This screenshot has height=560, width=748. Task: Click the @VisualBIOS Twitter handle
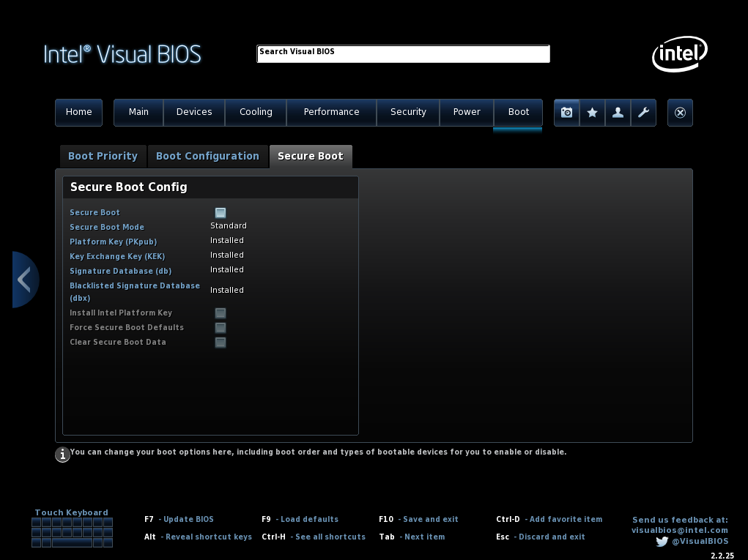point(700,542)
